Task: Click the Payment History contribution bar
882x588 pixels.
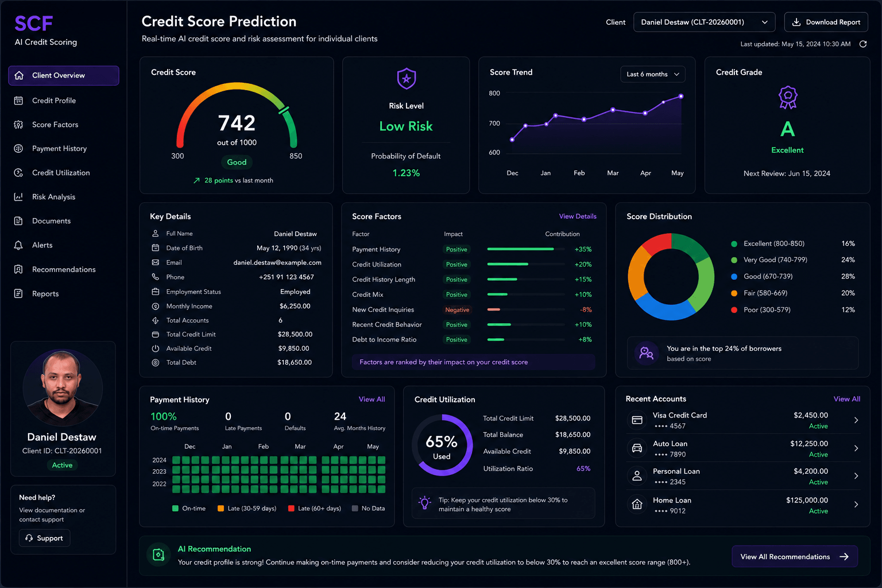Action: pos(525,249)
